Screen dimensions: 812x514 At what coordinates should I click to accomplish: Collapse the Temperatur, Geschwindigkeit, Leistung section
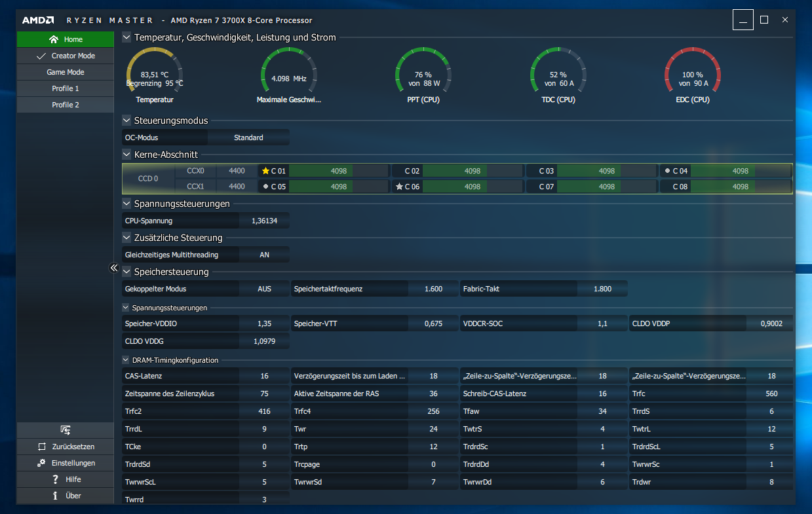coord(126,37)
